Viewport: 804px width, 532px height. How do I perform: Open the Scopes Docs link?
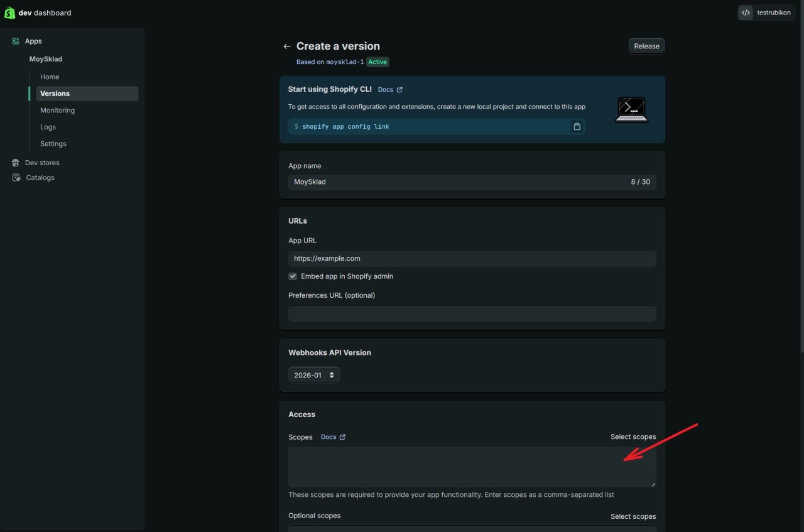coord(333,437)
